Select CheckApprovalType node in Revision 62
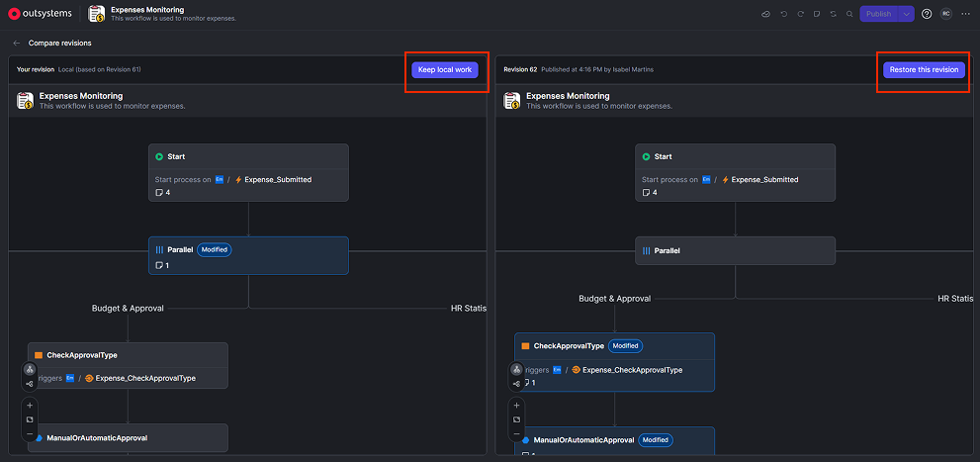Screen dimensions: 980x462 coord(614,362)
